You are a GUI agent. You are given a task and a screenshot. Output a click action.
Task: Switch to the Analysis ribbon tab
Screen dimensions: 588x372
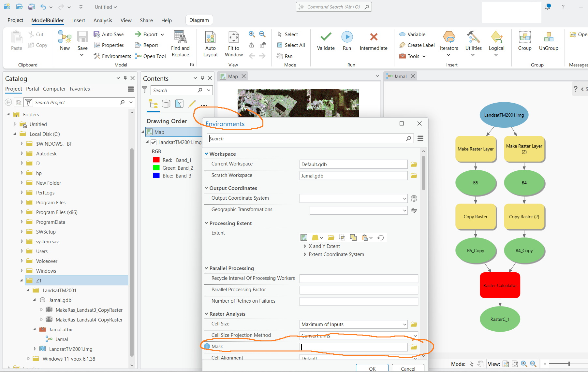[103, 20]
